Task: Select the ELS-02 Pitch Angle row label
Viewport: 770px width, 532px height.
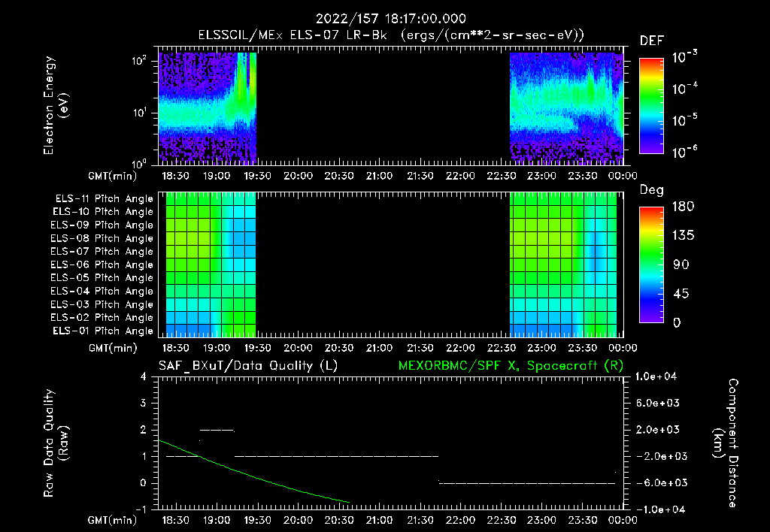Action: pyautogui.click(x=102, y=318)
